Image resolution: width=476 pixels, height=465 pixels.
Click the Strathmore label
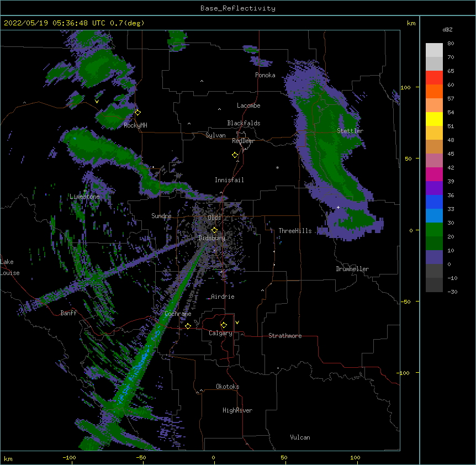tap(285, 336)
